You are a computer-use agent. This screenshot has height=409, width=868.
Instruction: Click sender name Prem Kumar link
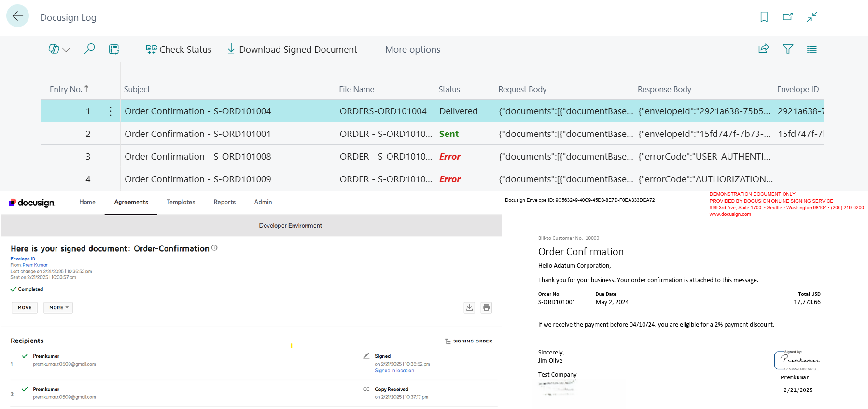(x=35, y=265)
